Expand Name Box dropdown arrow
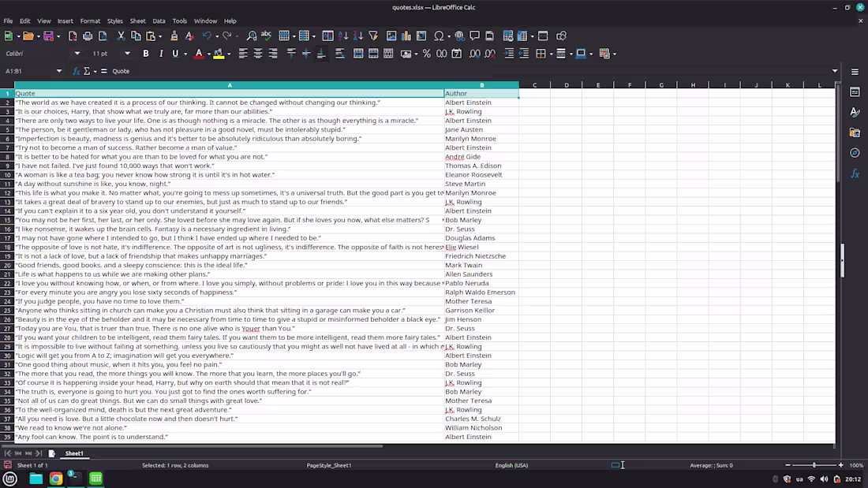The width and height of the screenshot is (868, 488). pos(58,71)
